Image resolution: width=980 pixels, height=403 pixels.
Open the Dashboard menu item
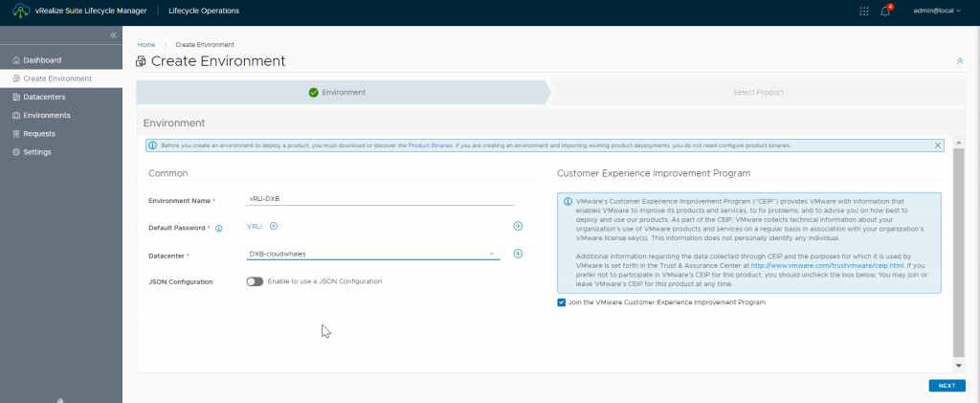tap(61, 60)
